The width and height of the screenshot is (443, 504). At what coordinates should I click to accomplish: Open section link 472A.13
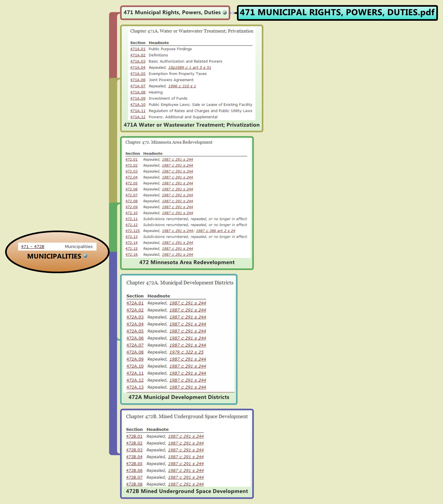click(x=135, y=387)
